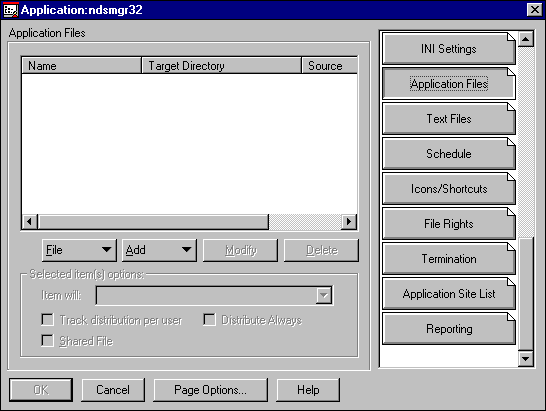Click the page list scroll down arrow
The height and width of the screenshot is (411, 546).
tap(526, 358)
